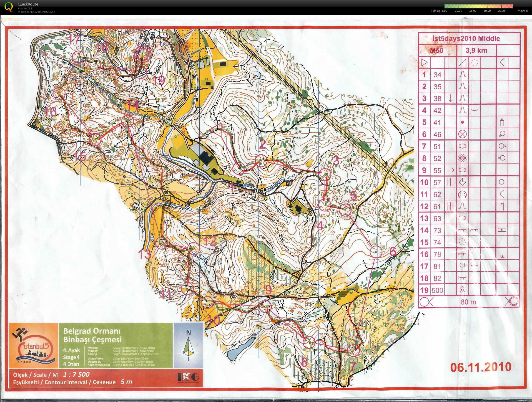Open the matstroeng.se/quickroute/sv link
Image resolution: width=532 pixels, height=402 pixels.
(36, 12)
